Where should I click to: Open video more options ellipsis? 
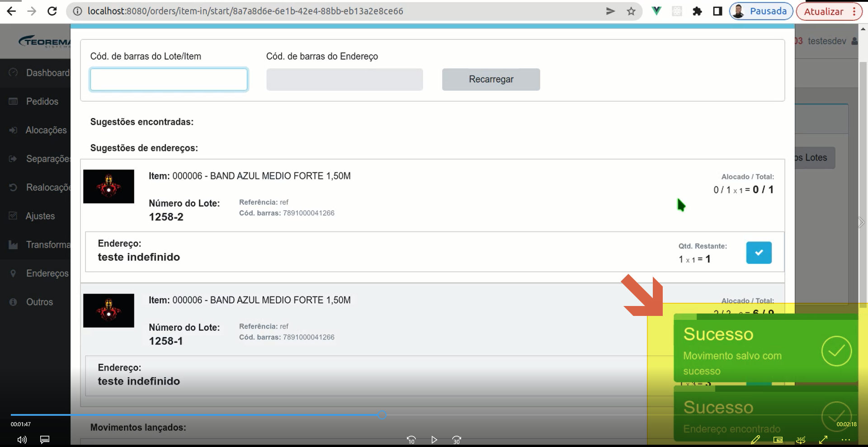(846, 439)
